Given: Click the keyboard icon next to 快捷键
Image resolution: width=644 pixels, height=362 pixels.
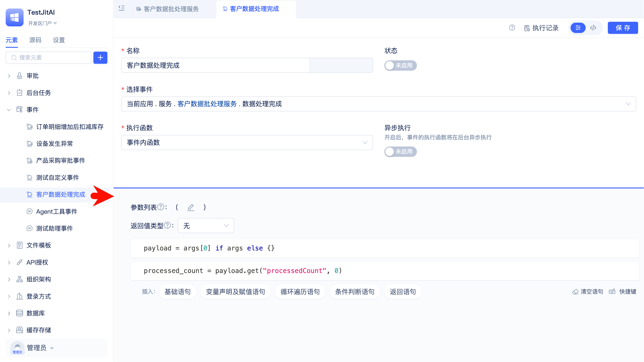Looking at the screenshot, I should pyautogui.click(x=612, y=291).
